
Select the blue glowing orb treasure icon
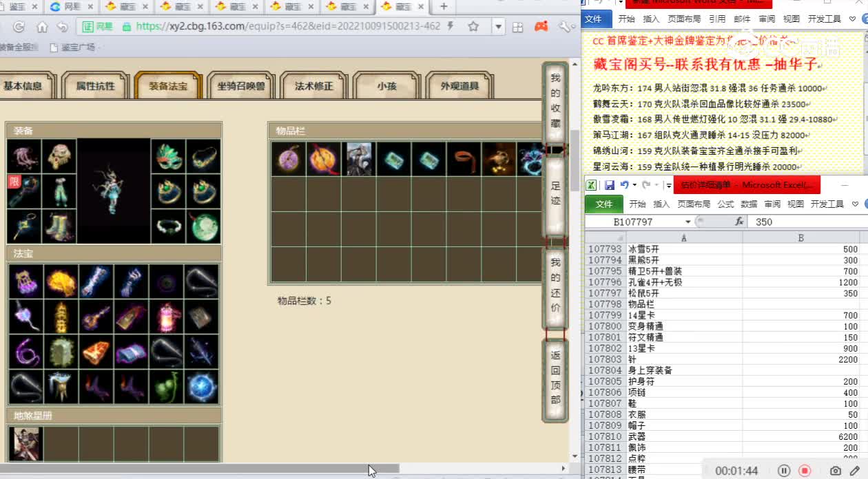coord(202,387)
